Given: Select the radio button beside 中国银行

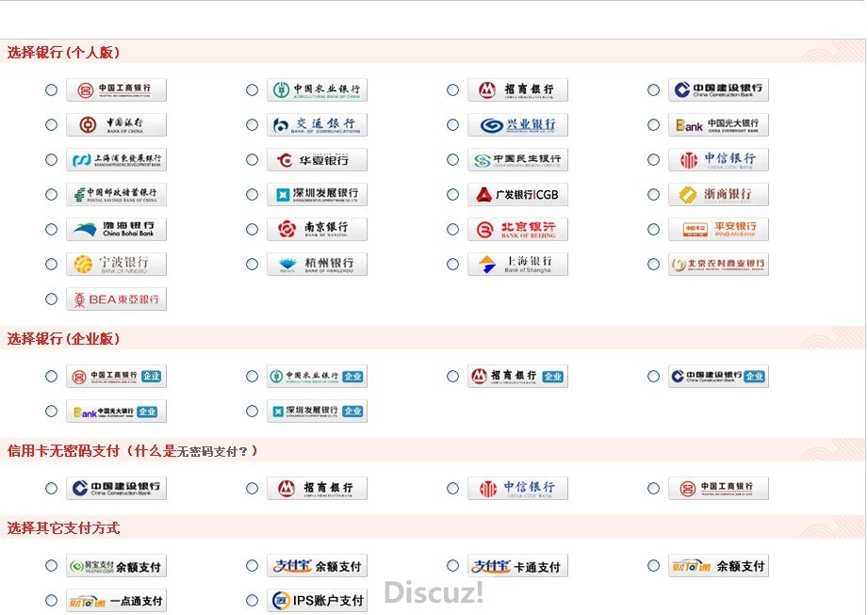Looking at the screenshot, I should 51,124.
